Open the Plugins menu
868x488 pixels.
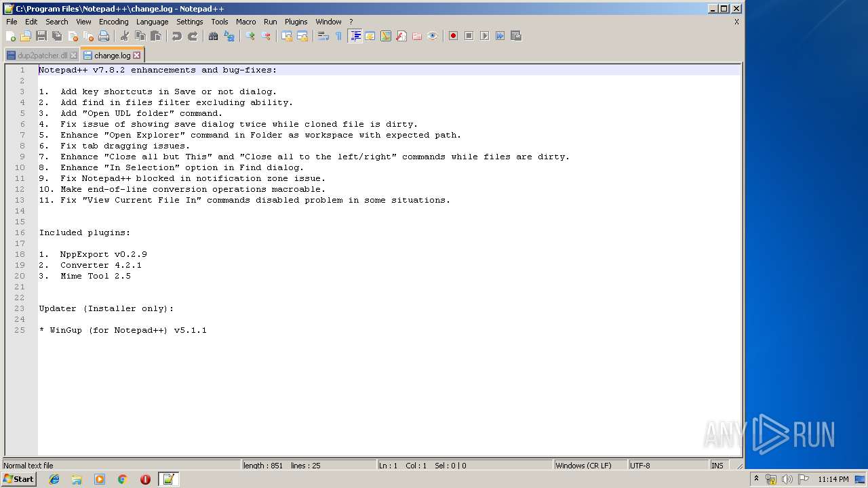(x=296, y=22)
